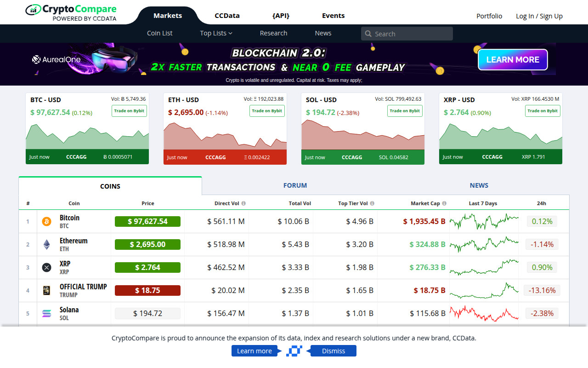The height and width of the screenshot is (368, 588).
Task: Click info icon beside Direct Vol
Action: coord(243,203)
